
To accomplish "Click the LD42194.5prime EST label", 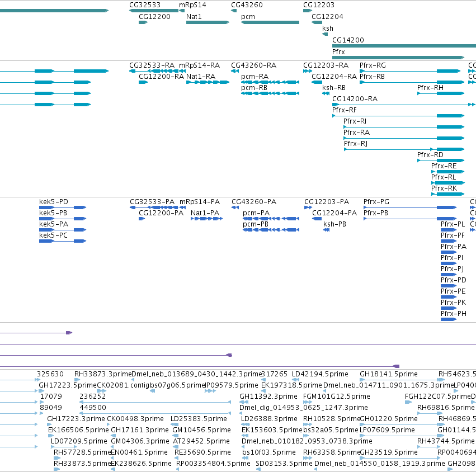I will pos(320,374).
